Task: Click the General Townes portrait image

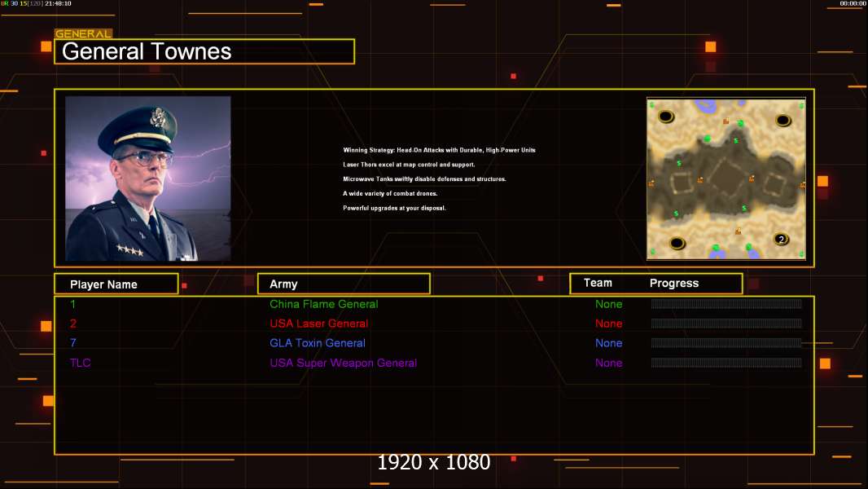Action: [148, 178]
